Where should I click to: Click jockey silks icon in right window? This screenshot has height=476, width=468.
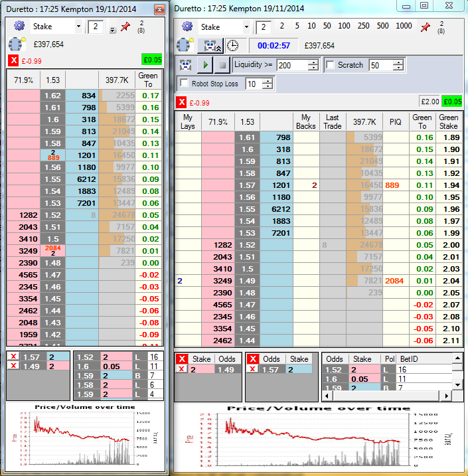(185, 45)
